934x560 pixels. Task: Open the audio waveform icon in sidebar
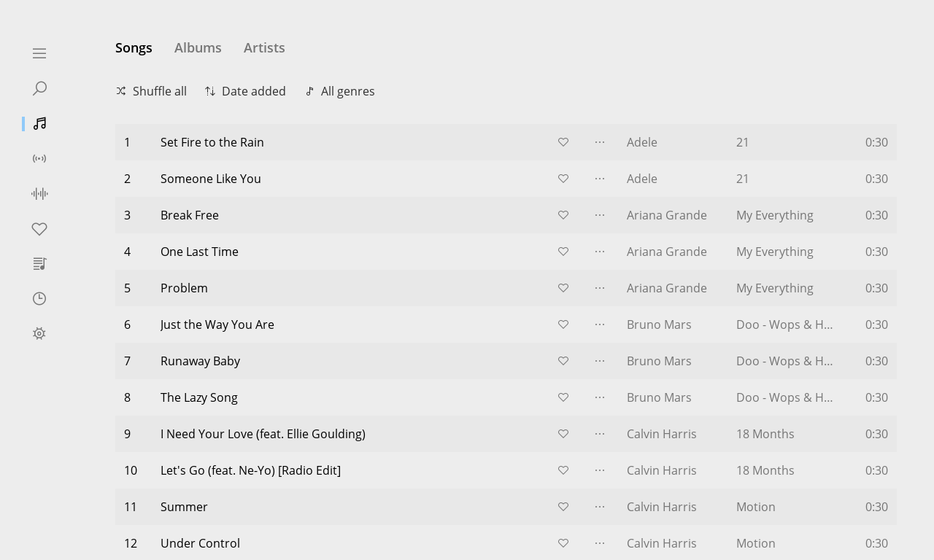pyautogui.click(x=39, y=193)
